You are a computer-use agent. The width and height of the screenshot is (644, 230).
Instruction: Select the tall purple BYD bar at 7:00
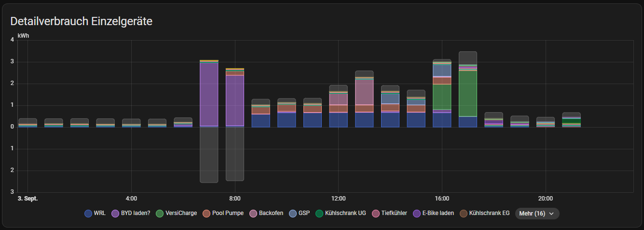209,94
